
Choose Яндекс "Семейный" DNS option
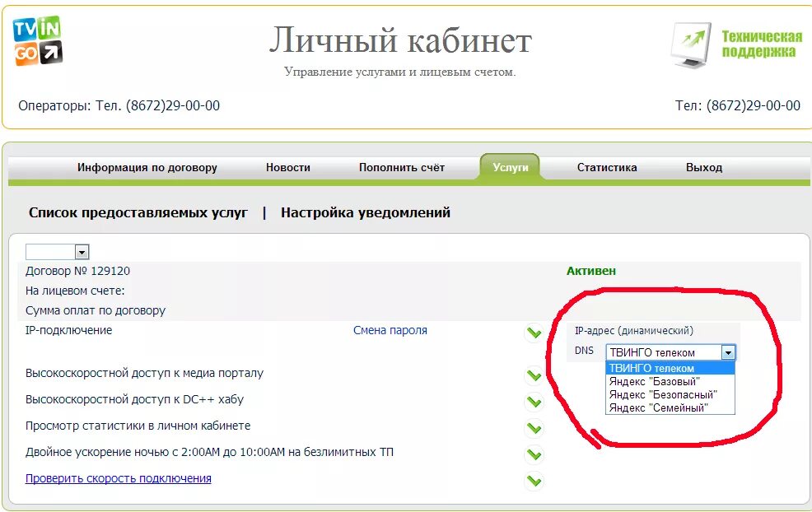tap(670, 408)
